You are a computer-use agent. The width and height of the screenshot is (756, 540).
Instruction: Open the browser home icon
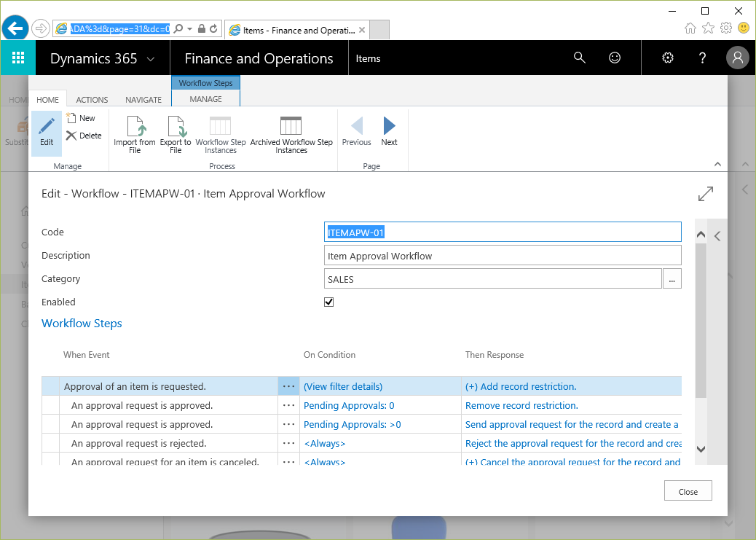(690, 28)
